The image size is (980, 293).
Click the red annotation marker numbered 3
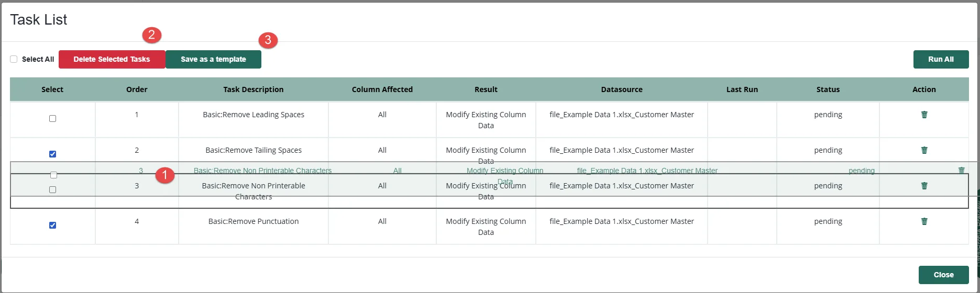(x=268, y=40)
